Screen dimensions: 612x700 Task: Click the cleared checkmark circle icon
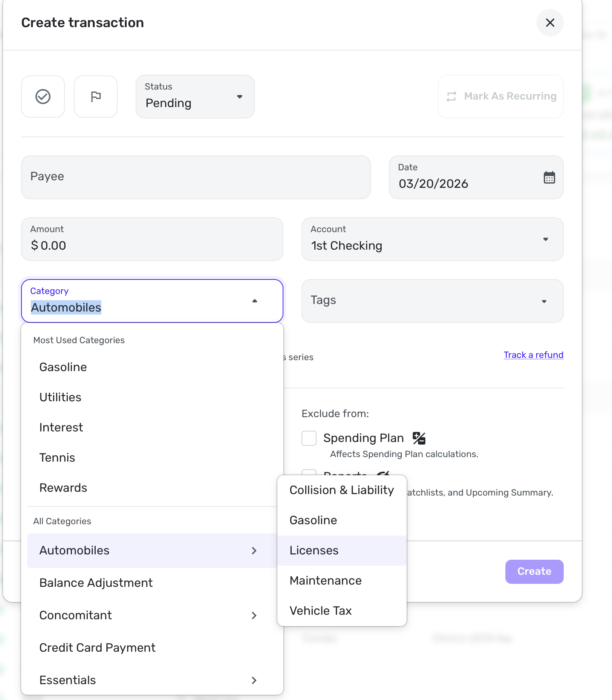[43, 97]
